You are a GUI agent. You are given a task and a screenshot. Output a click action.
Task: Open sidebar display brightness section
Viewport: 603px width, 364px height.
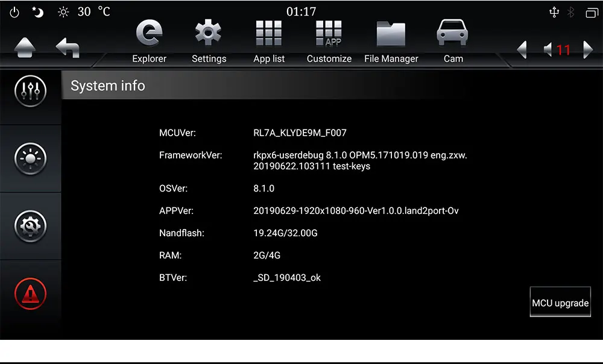[30, 158]
